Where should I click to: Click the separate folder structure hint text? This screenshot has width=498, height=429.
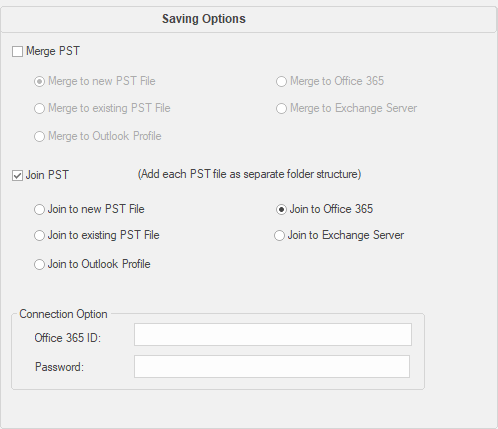pyautogui.click(x=249, y=174)
